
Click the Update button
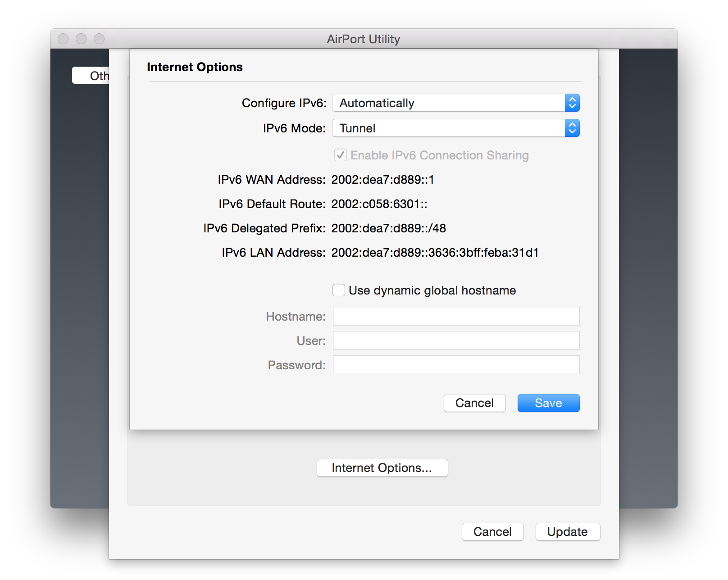568,532
